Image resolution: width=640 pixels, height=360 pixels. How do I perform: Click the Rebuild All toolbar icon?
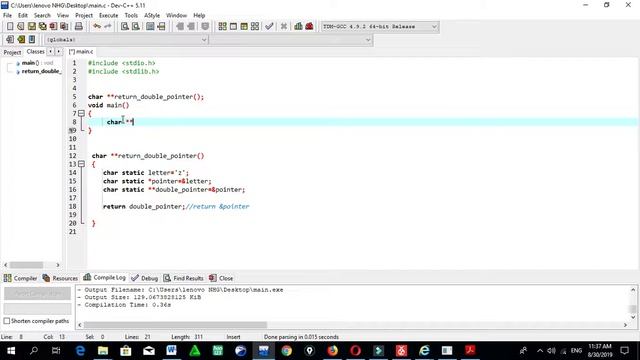click(255, 27)
